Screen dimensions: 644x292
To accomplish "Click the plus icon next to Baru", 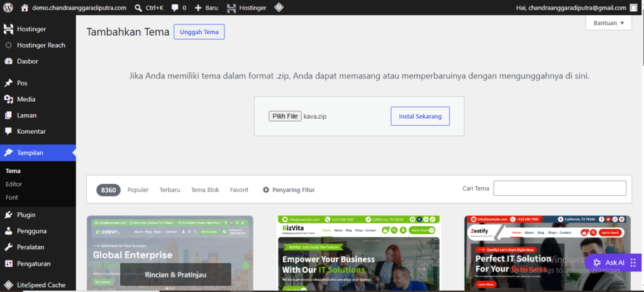I will point(198,8).
